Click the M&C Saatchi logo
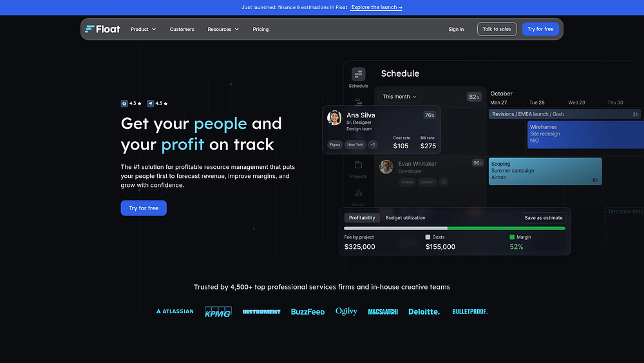 [x=383, y=311]
